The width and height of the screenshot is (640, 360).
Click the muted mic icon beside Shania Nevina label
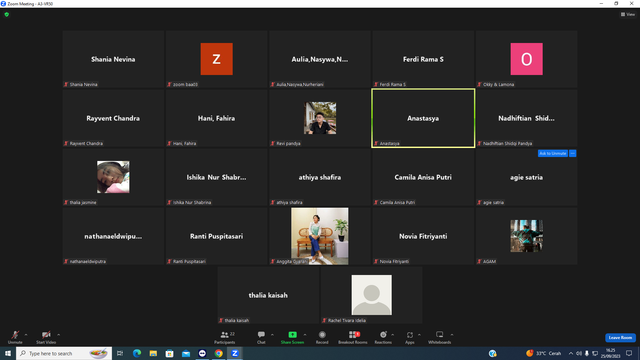66,84
